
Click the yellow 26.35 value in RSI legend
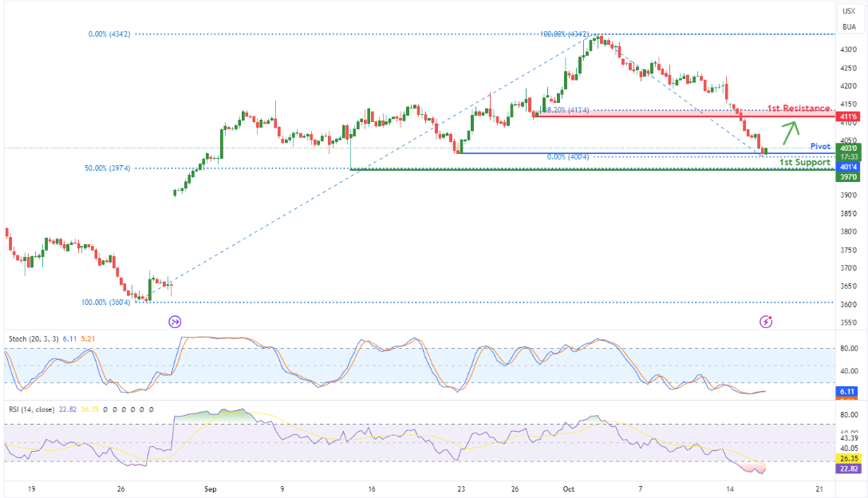coord(89,409)
